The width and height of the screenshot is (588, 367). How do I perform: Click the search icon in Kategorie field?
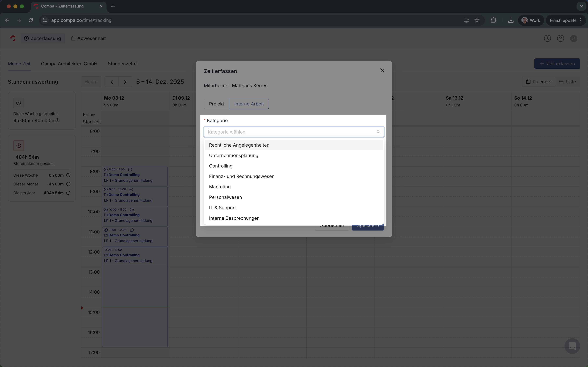[378, 132]
